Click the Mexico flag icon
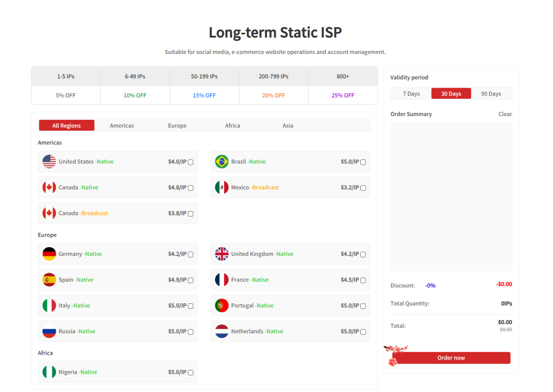 click(x=221, y=187)
